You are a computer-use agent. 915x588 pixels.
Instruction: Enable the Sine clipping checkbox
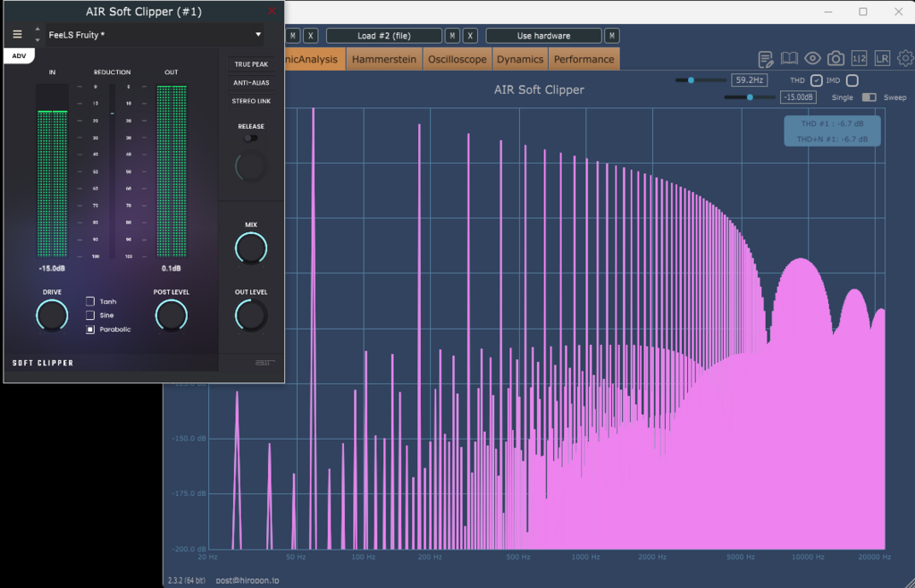(90, 315)
